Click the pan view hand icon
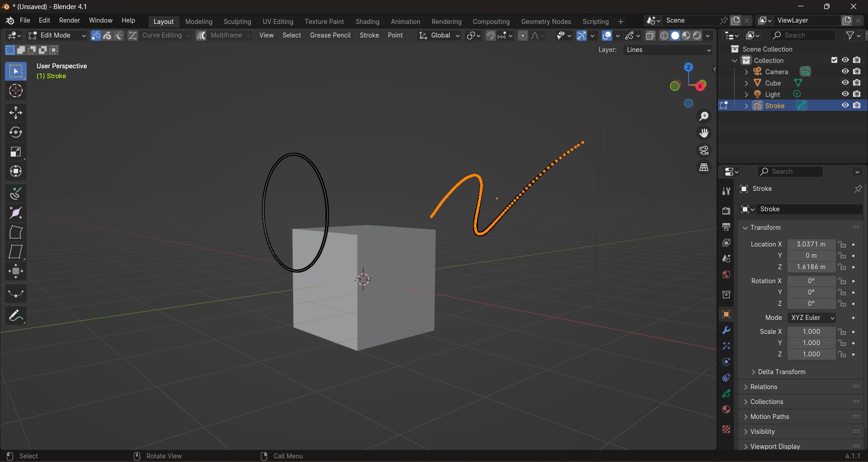This screenshot has width=868, height=462. (704, 133)
